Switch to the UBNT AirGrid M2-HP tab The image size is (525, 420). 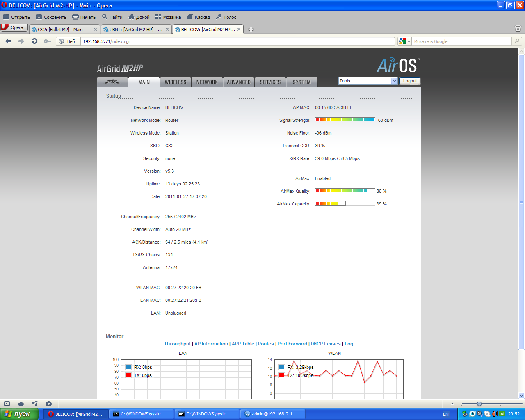point(136,30)
